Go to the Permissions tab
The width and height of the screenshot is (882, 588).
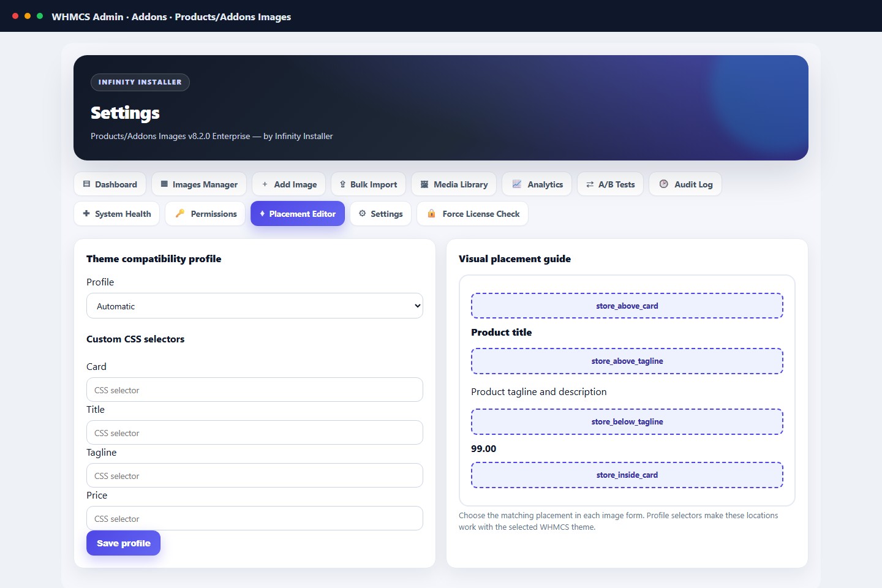205,214
